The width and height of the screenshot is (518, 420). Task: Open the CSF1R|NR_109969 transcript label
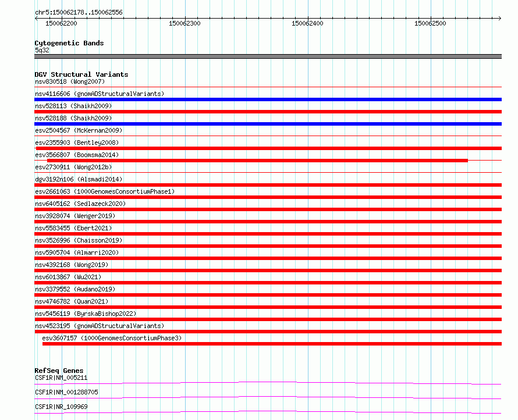coord(61,407)
